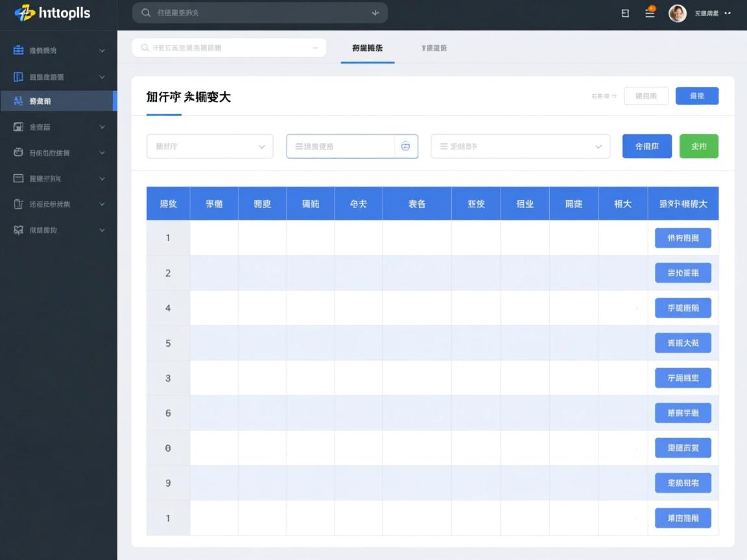
Task: Click the calendar icon inside the middle filter field
Action: pyautogui.click(x=405, y=146)
